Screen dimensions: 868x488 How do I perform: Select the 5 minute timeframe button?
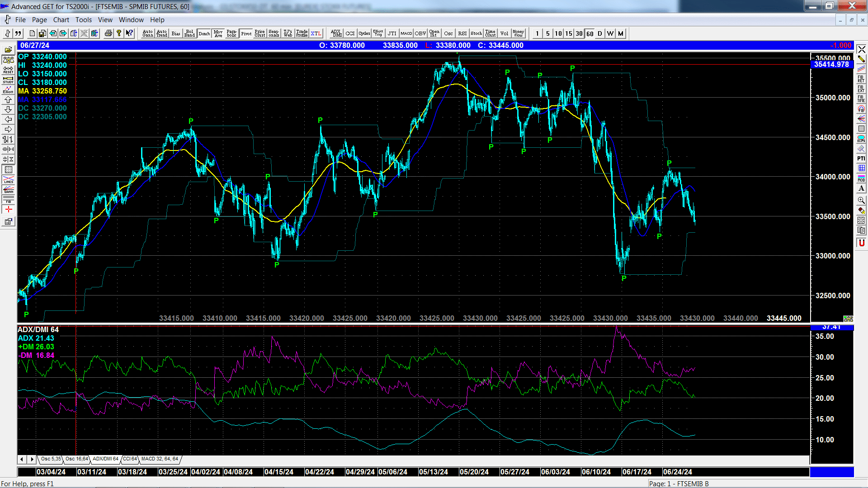click(x=547, y=33)
